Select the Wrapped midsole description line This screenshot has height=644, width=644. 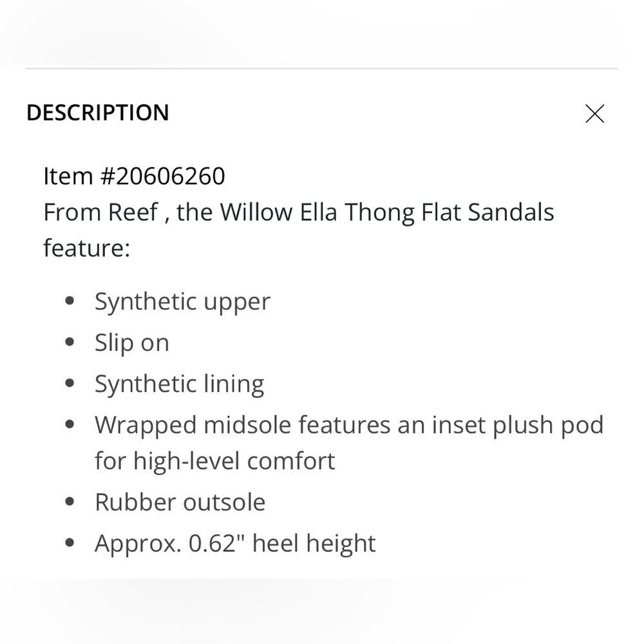(x=349, y=424)
